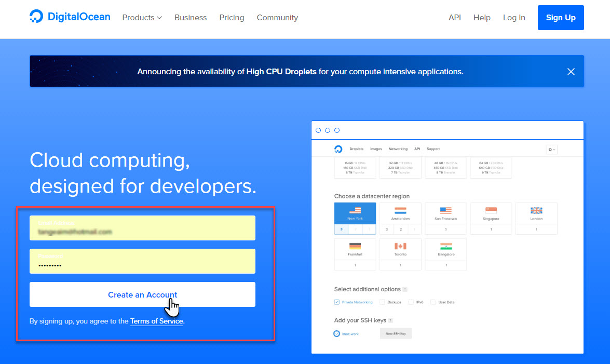The width and height of the screenshot is (610, 364).
Task: Select Droplets tab in the dashboard preview
Action: point(356,149)
